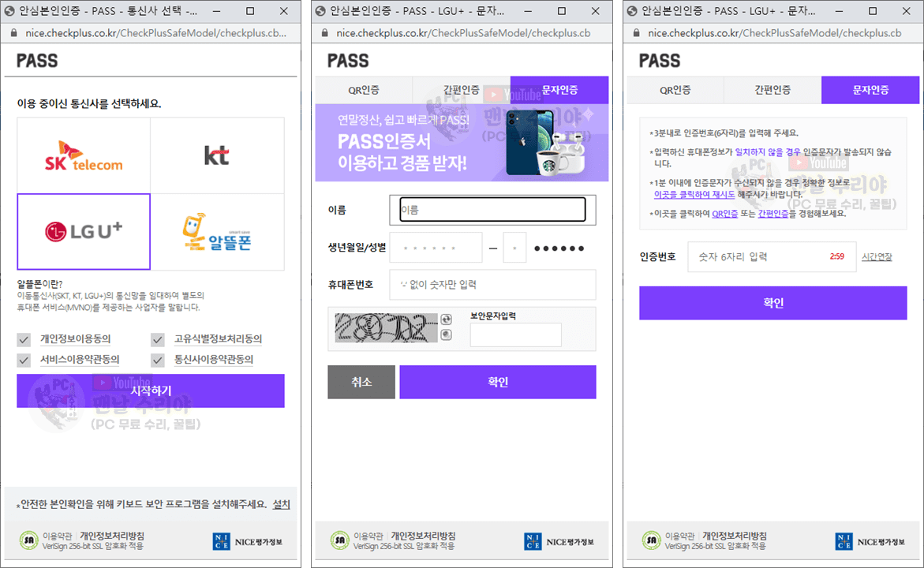
Task: Toggle 통신사이용약관동의 checkbox
Action: (157, 360)
